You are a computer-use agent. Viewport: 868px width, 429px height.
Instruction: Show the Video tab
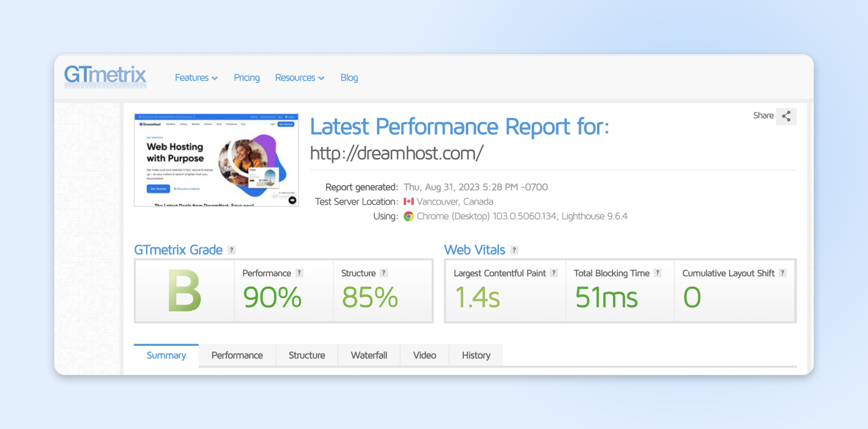pyautogui.click(x=424, y=355)
